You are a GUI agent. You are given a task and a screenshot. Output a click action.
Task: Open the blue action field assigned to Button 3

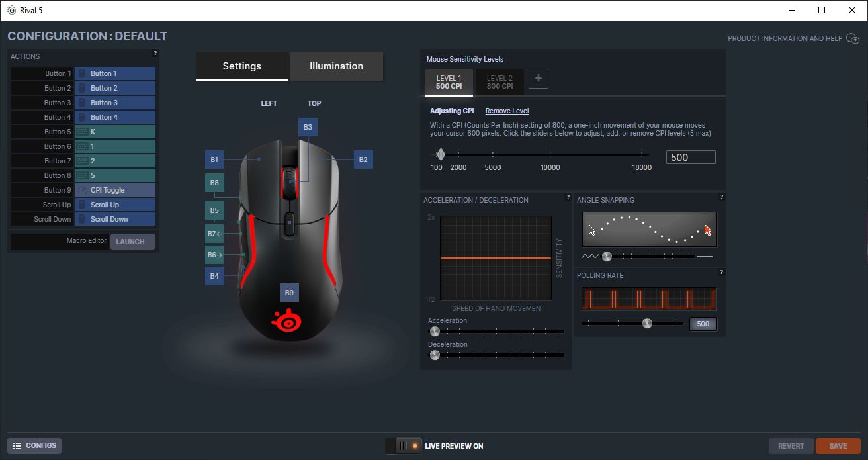pos(115,103)
